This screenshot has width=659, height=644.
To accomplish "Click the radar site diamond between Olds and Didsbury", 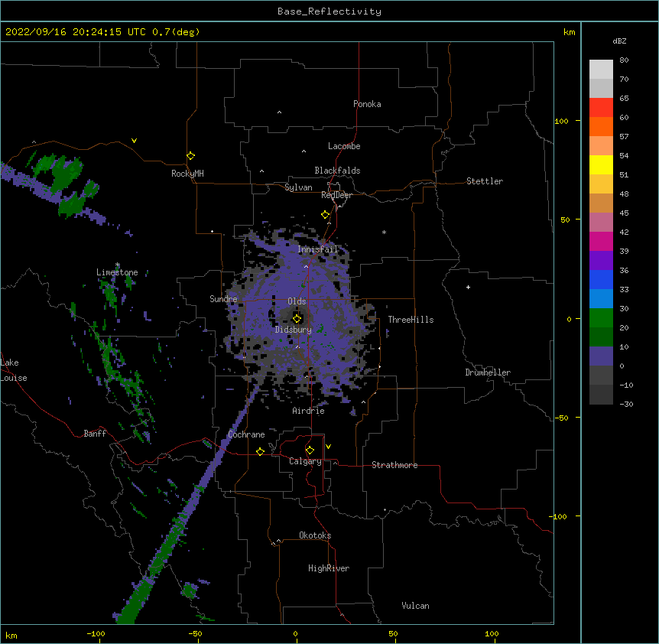I will pyautogui.click(x=297, y=318).
